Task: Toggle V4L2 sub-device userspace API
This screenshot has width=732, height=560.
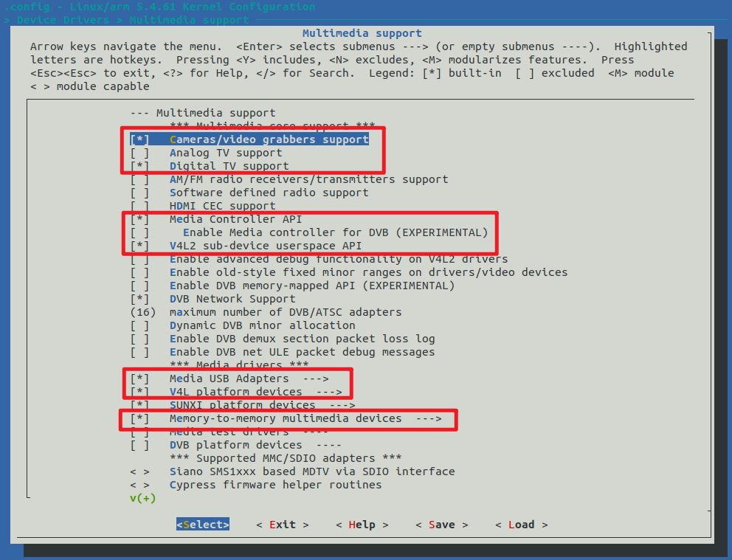Action: tap(139, 246)
